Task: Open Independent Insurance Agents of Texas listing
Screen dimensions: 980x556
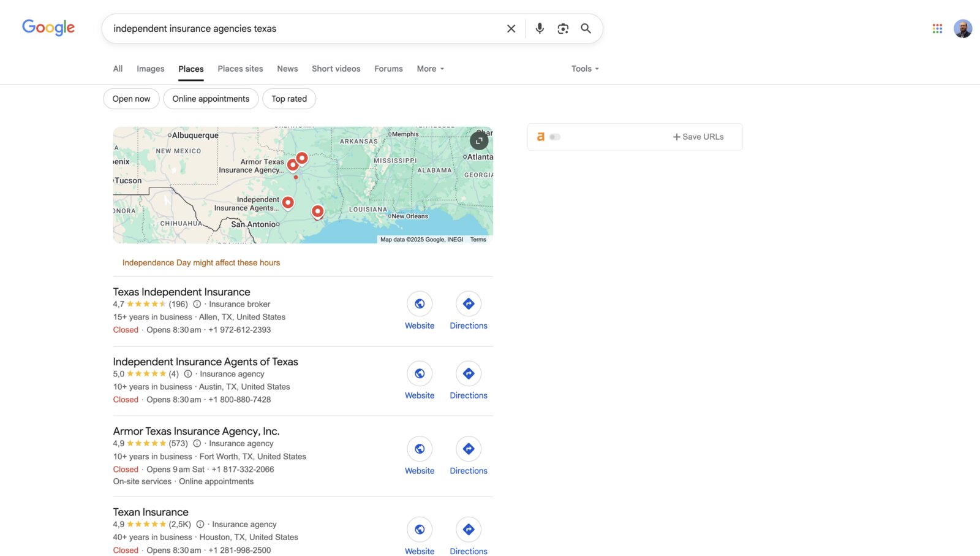Action: click(205, 362)
